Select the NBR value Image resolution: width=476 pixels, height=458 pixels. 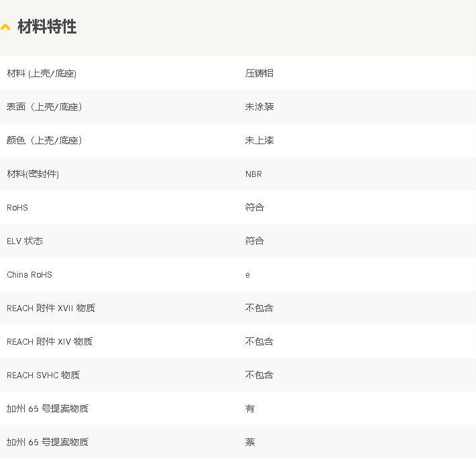pyautogui.click(x=253, y=174)
